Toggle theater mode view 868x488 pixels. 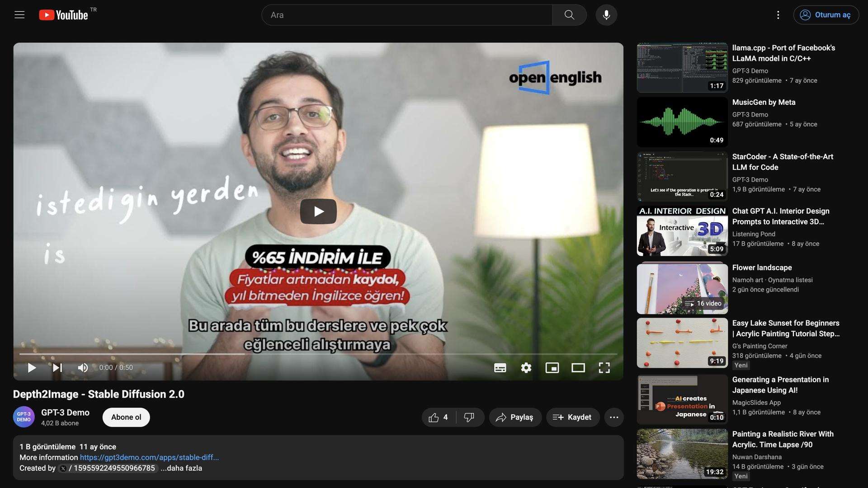[x=578, y=368]
